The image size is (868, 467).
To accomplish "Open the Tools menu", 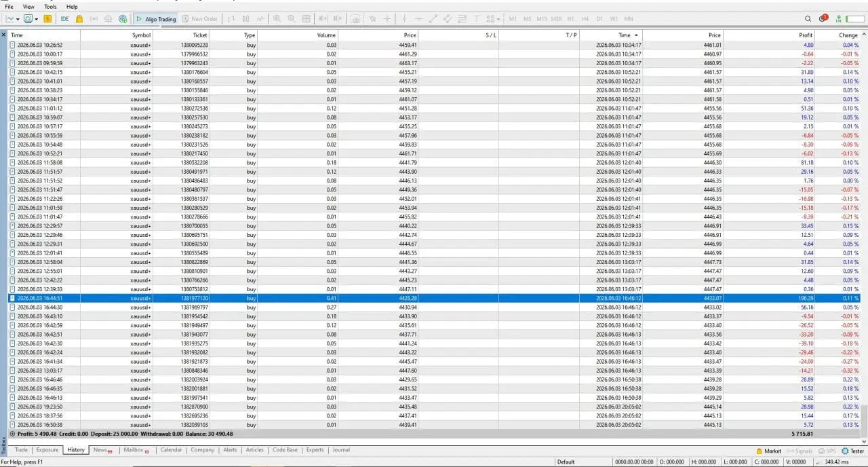I will (x=51, y=6).
